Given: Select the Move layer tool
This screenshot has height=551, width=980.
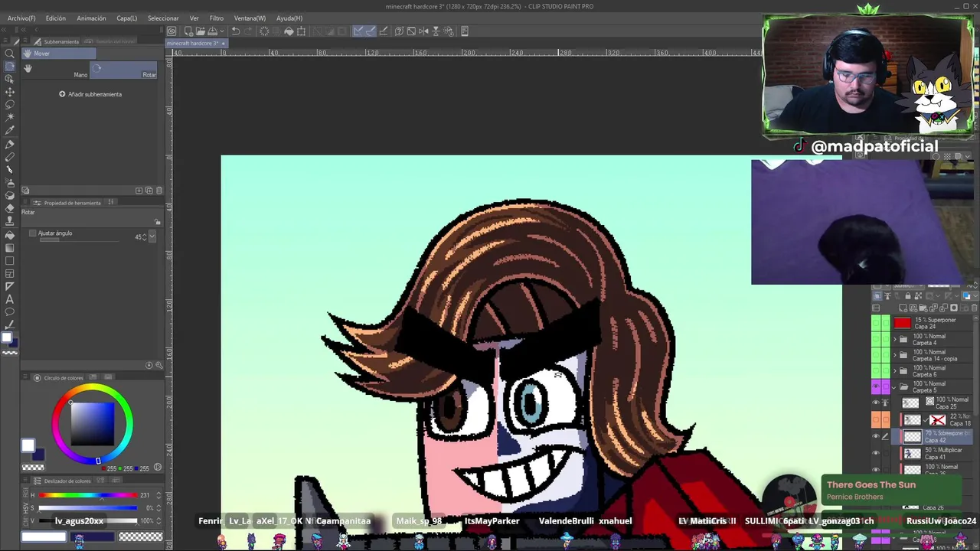Looking at the screenshot, I should pos(10,93).
